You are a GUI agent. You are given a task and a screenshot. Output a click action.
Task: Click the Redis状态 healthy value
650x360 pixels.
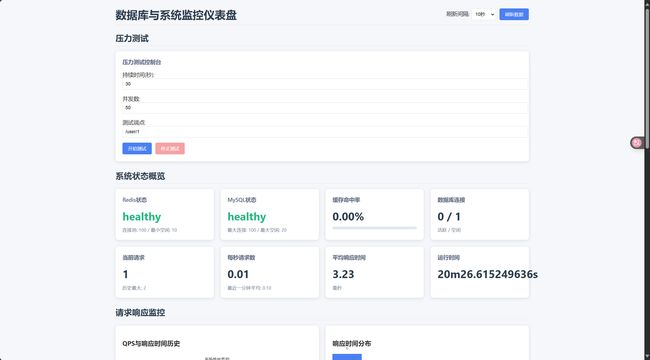coord(142,216)
